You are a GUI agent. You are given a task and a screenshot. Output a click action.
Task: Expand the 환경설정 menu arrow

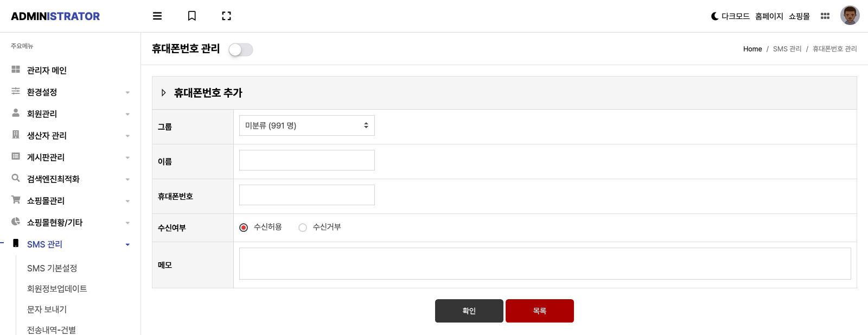(127, 92)
